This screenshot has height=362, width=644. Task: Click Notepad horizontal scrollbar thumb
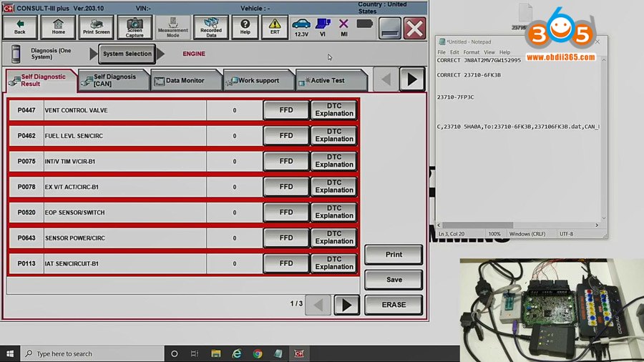[x=478, y=225]
